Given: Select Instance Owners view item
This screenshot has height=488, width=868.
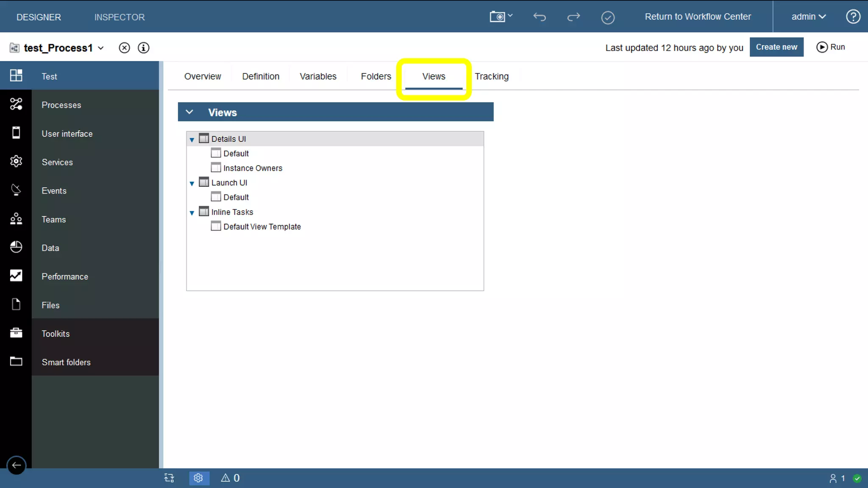Looking at the screenshot, I should point(253,168).
